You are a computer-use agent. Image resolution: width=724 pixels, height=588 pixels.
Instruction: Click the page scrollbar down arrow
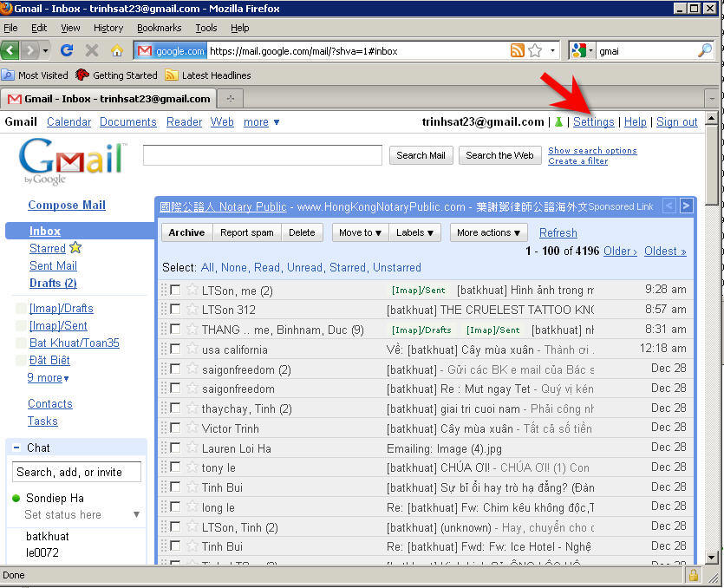coord(712,557)
